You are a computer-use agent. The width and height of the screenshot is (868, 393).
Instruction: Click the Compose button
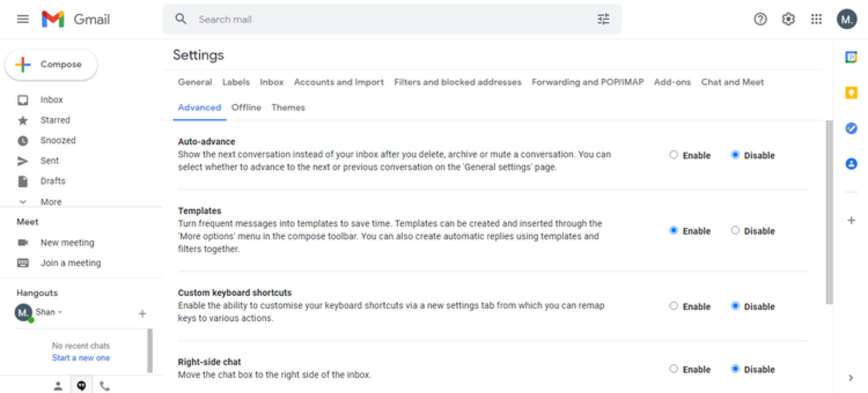click(x=51, y=65)
